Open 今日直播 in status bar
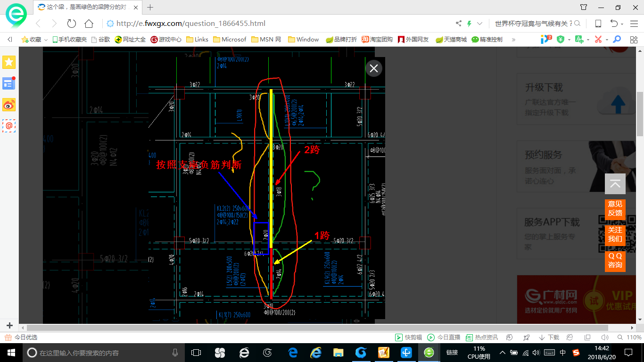This screenshot has height=362, width=644. click(x=444, y=337)
